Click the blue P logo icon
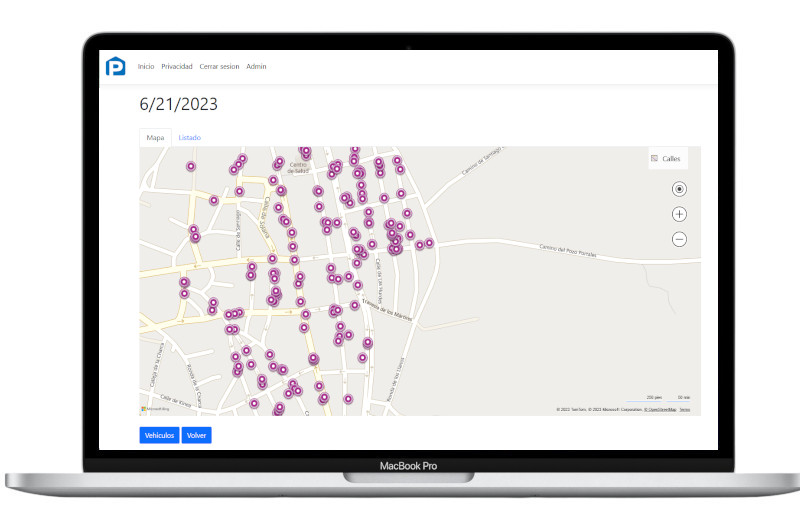 (x=115, y=66)
